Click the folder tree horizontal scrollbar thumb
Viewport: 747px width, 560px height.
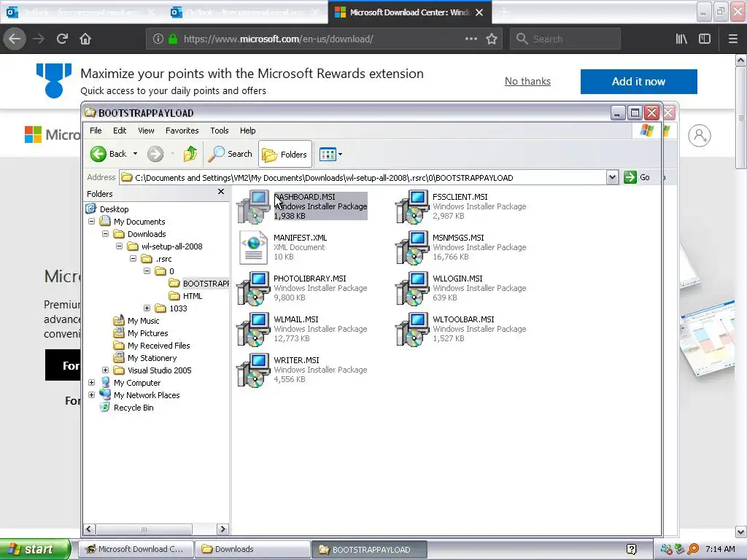144,529
